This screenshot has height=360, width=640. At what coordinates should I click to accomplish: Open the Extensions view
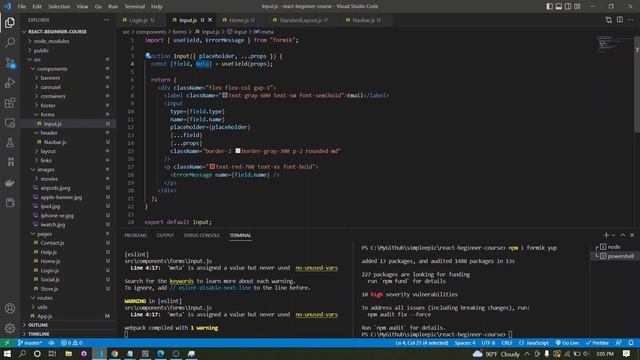pos(10,102)
